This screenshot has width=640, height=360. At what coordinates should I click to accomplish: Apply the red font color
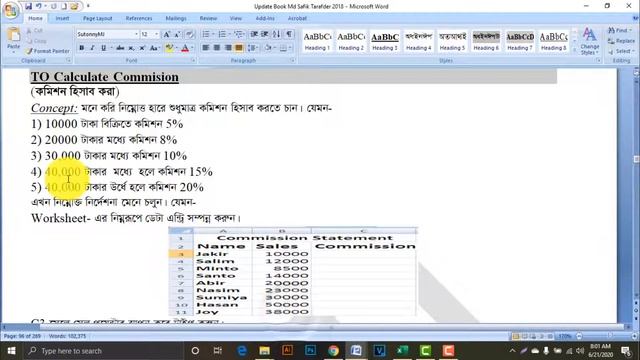click(x=185, y=48)
